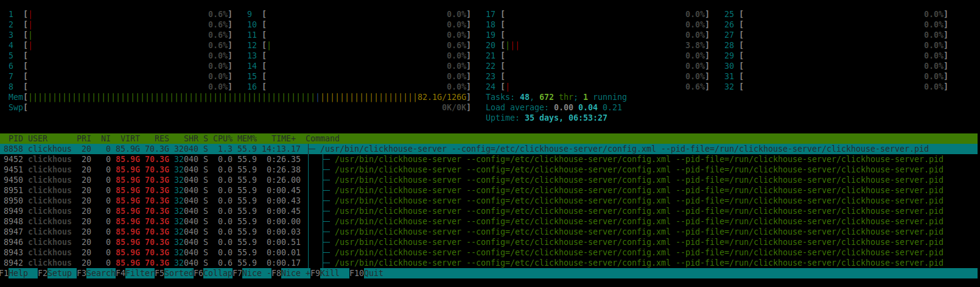
Task: Click the Swp swap meter bar
Action: click(240, 107)
